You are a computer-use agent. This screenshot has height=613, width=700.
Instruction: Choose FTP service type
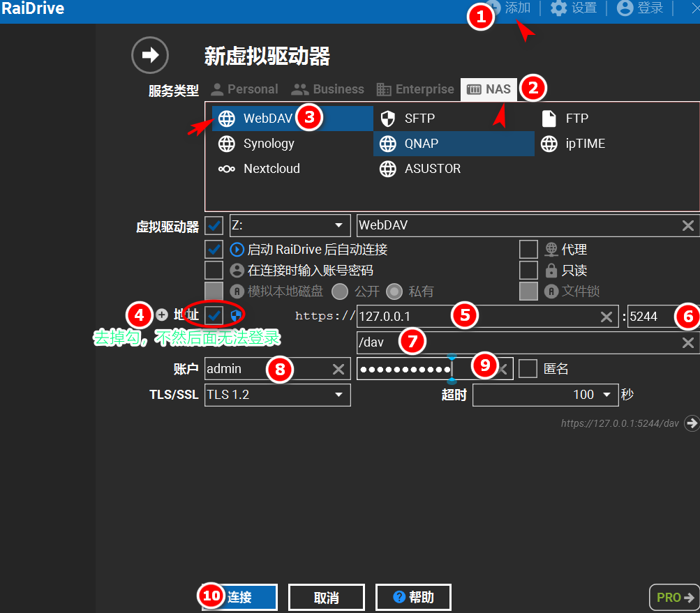coord(616,119)
